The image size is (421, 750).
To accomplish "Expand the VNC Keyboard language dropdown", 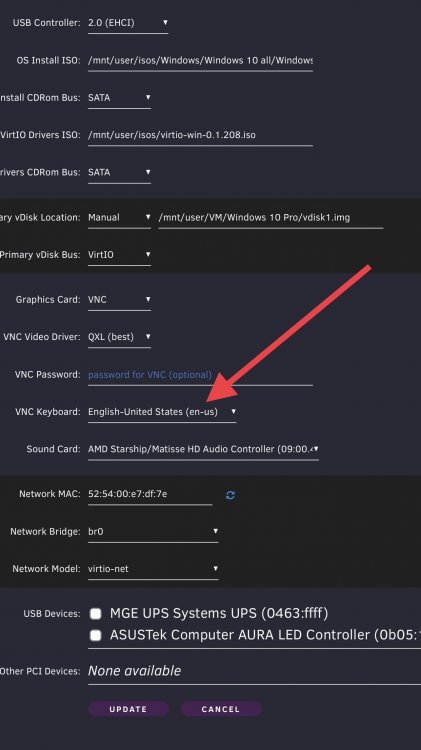I will coord(162,412).
